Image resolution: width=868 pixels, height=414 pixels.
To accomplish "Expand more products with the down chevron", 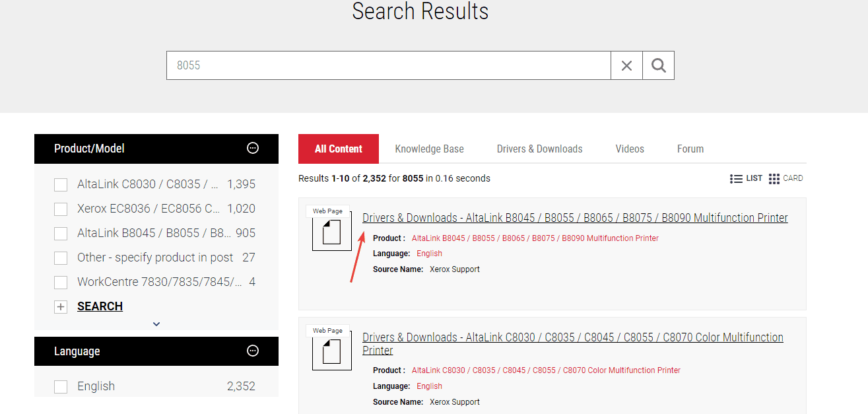I will (156, 324).
